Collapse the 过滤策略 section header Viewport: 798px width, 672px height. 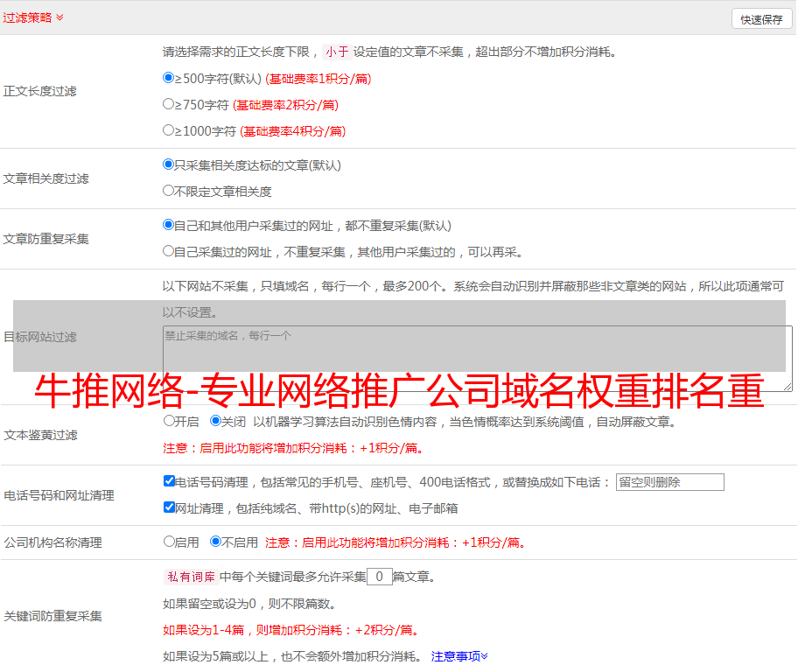coord(33,17)
